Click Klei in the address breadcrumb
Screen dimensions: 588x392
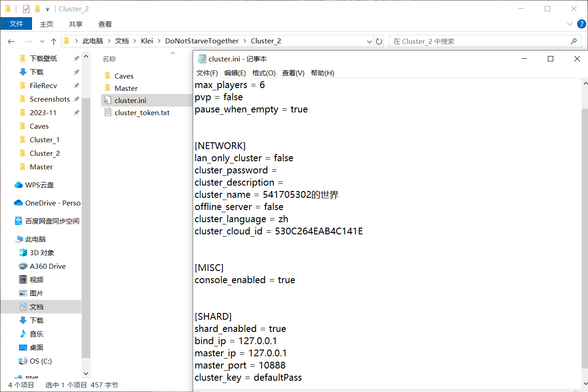147,41
